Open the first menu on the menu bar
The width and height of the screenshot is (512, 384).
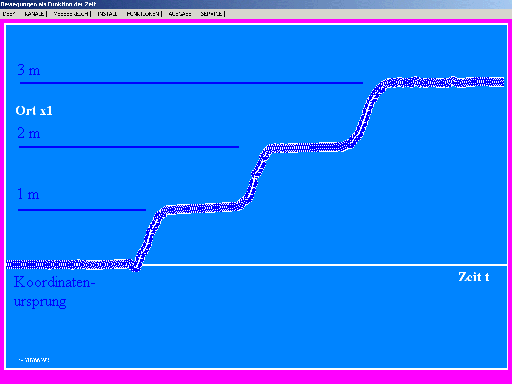[9, 14]
